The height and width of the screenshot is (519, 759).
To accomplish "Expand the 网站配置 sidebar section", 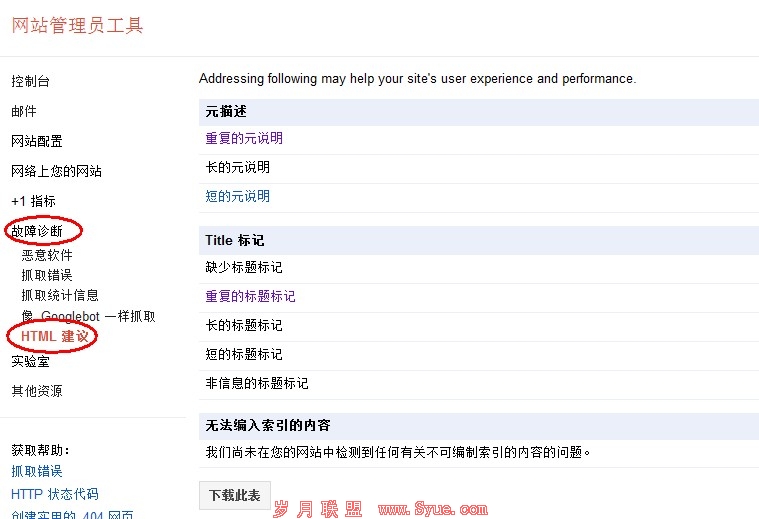I will [37, 141].
